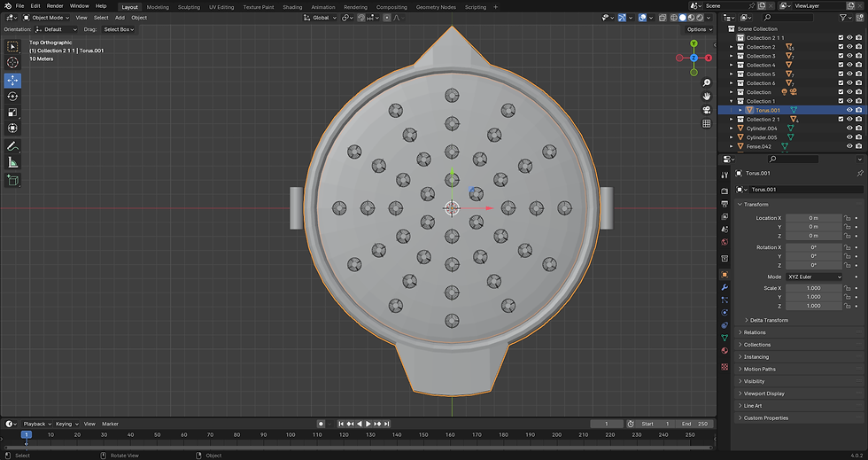
Task: Click the Options button in the viewport header
Action: click(697, 29)
